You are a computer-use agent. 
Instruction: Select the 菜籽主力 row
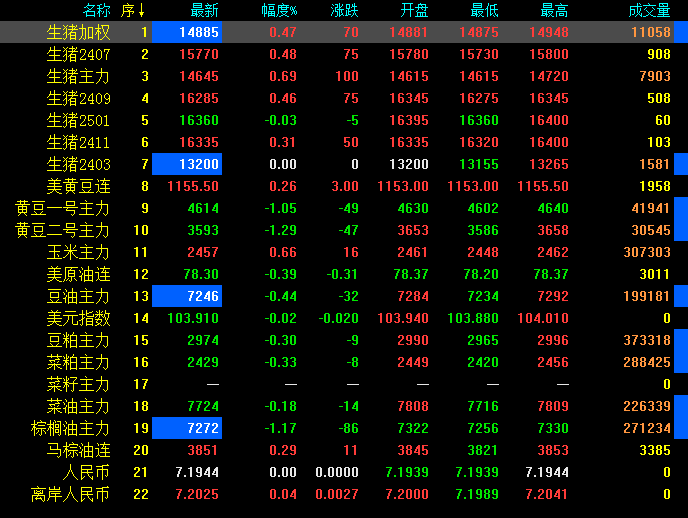78,384
